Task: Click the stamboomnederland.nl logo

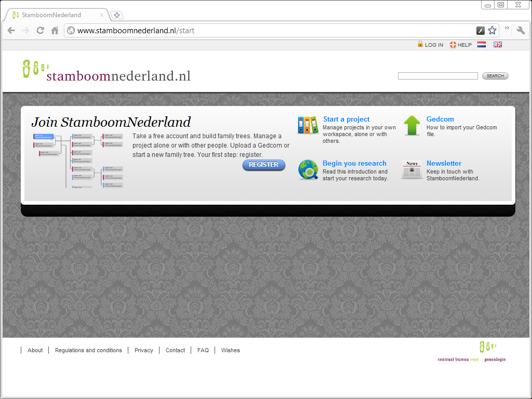Action: click(x=107, y=71)
